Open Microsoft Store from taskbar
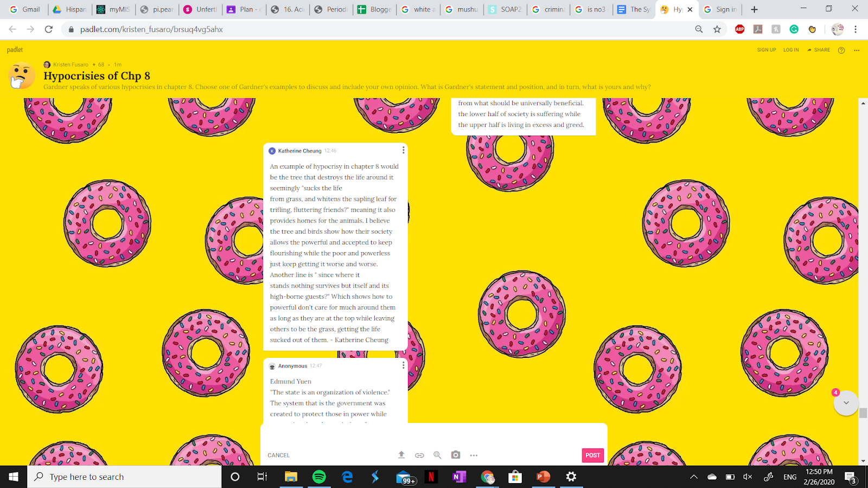The width and height of the screenshot is (868, 488). tap(515, 477)
